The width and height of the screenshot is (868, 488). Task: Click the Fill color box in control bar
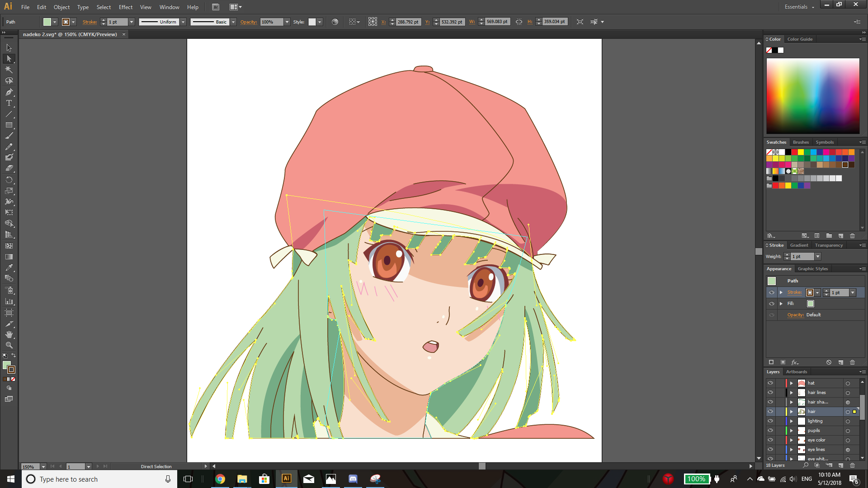47,22
